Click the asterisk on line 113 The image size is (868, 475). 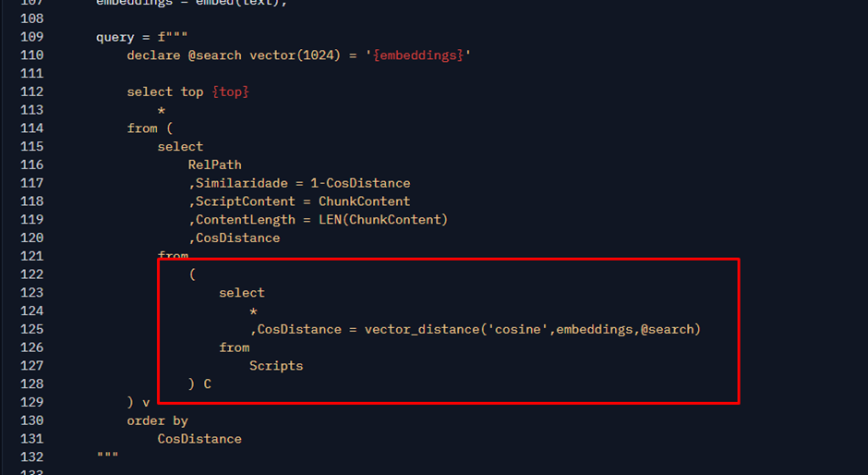click(162, 110)
